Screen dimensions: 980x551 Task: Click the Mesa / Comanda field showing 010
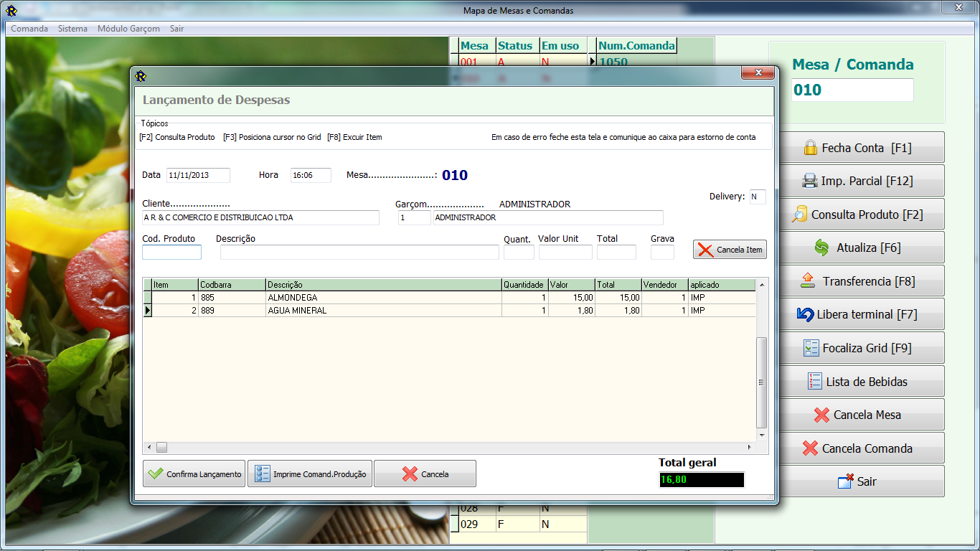[x=853, y=90]
